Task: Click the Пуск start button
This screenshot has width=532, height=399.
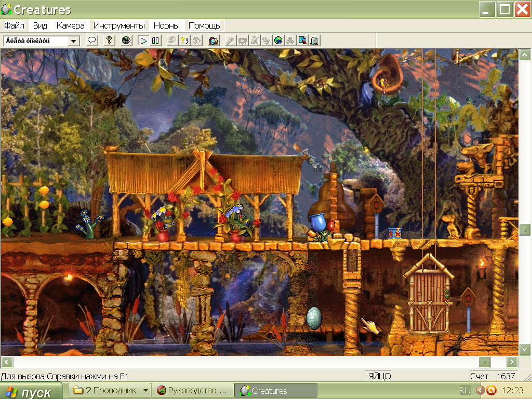Action: coord(31,392)
